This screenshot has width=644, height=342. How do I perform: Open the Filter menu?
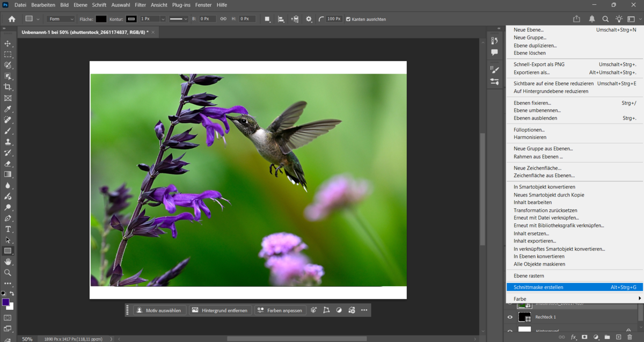point(140,5)
